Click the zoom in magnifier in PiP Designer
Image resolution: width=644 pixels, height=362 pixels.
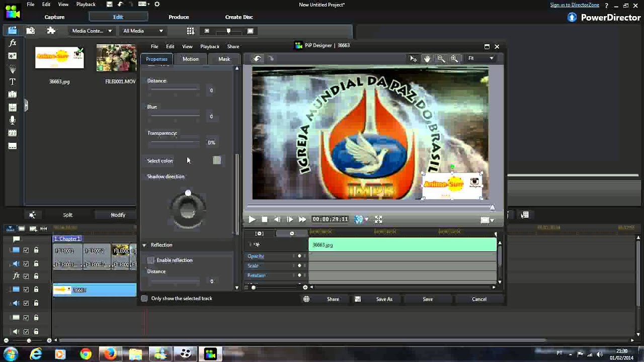[454, 59]
